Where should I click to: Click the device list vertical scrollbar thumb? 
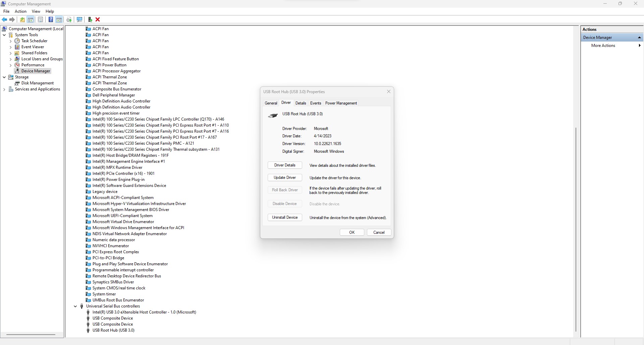pyautogui.click(x=576, y=229)
